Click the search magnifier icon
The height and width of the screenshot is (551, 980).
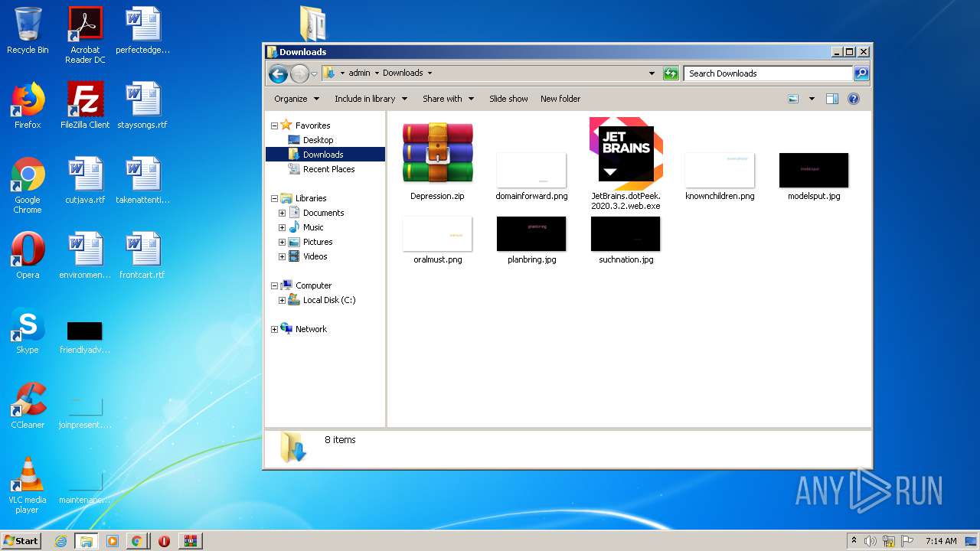tap(861, 73)
